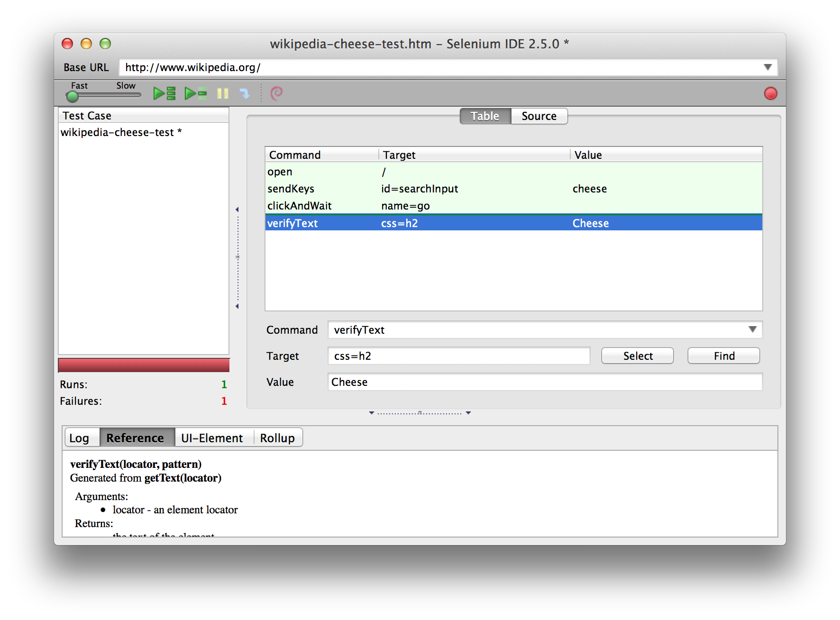
Task: Zoom the Selenium IDE window
Action: [105, 44]
